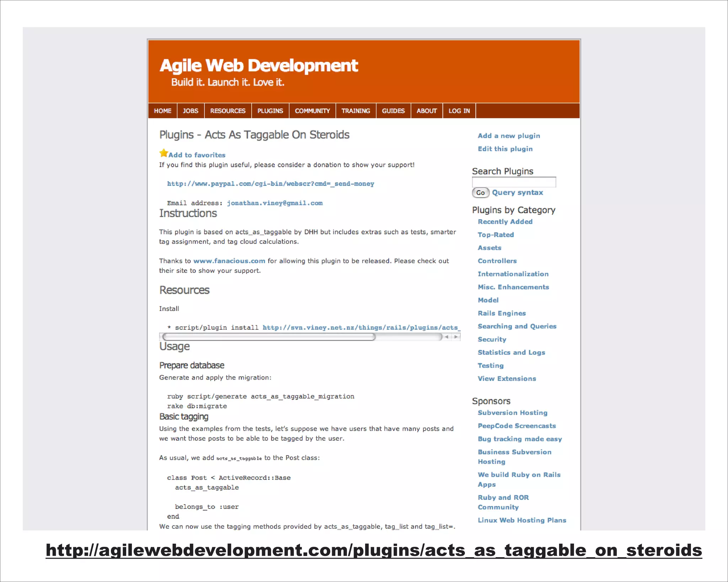Click We build Ruby on Rails Apps link
The image size is (728, 582).
pos(519,480)
